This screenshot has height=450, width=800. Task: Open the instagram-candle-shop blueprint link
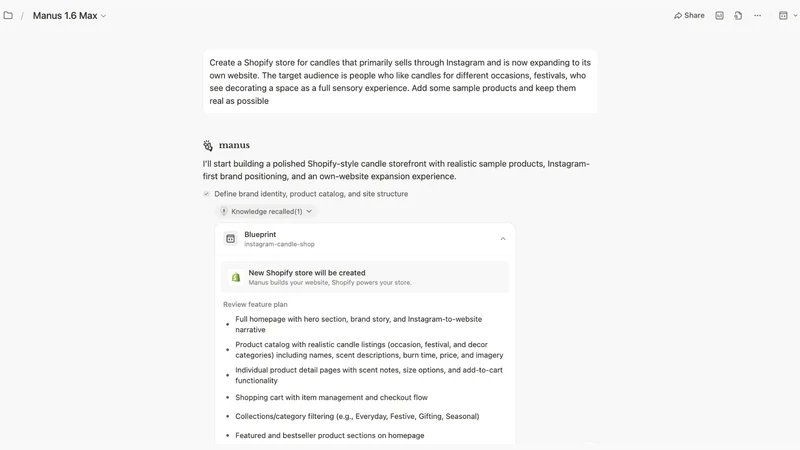coord(279,244)
